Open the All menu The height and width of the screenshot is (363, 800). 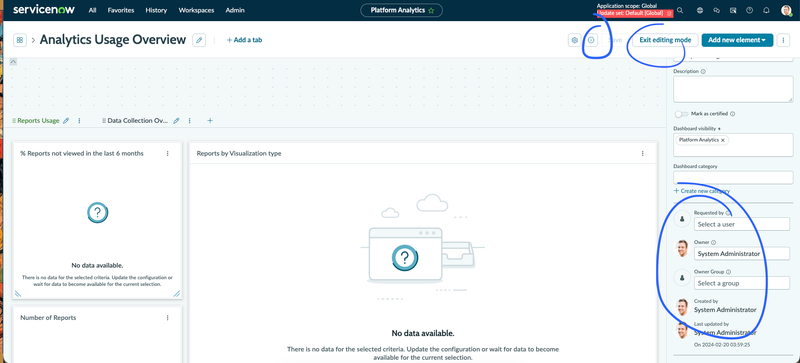[92, 10]
